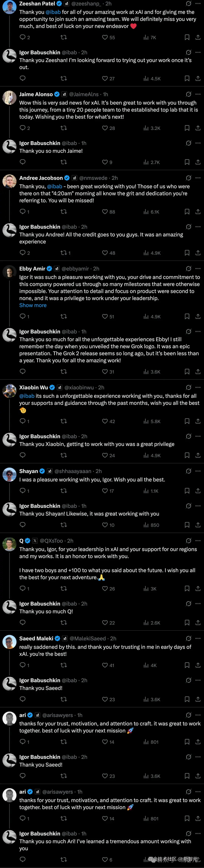Bookmark Jaime Alonso's tweet
This screenshot has height=868, width=204.
coord(187,128)
